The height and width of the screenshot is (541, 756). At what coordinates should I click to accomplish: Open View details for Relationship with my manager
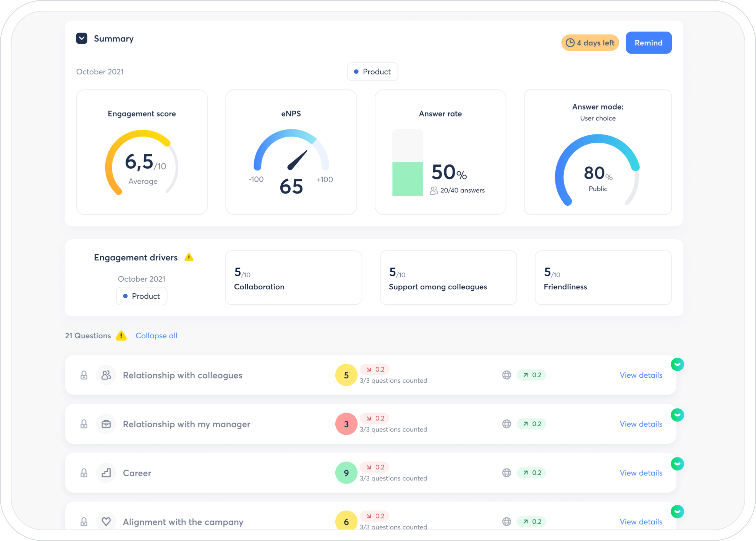click(x=641, y=424)
